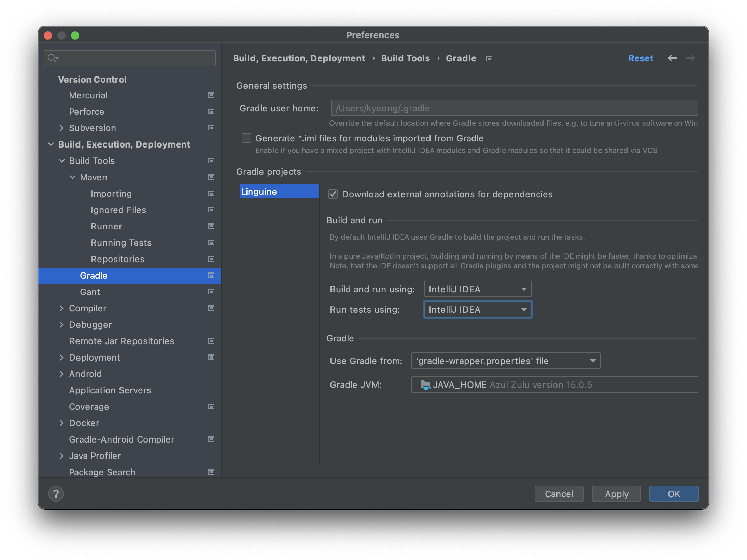Collapse the Build Tools node
The image size is (747, 560).
pos(61,161)
